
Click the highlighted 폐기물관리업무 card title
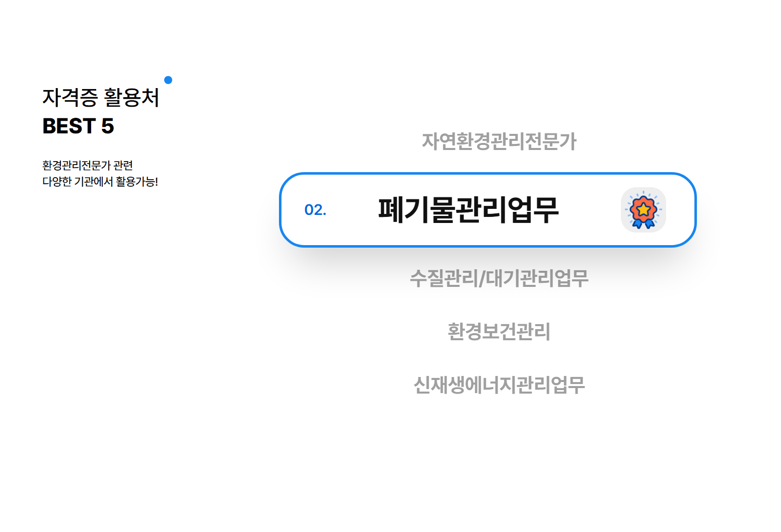click(468, 210)
